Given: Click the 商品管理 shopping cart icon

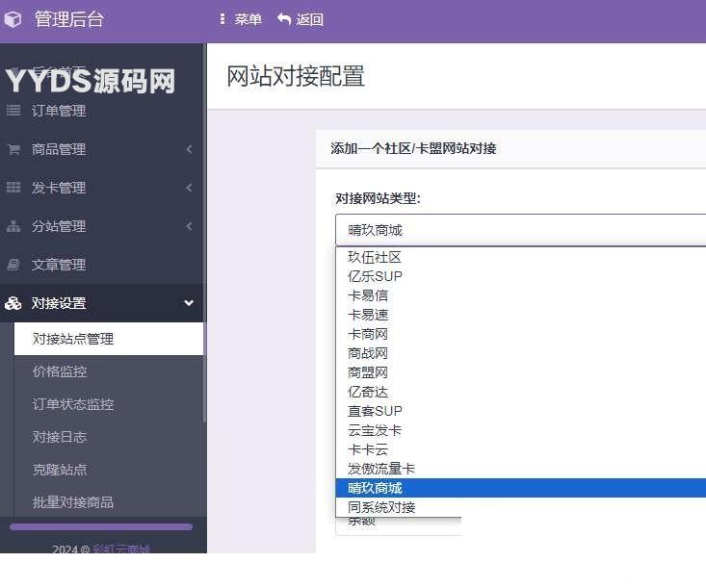Looking at the screenshot, I should (x=13, y=149).
